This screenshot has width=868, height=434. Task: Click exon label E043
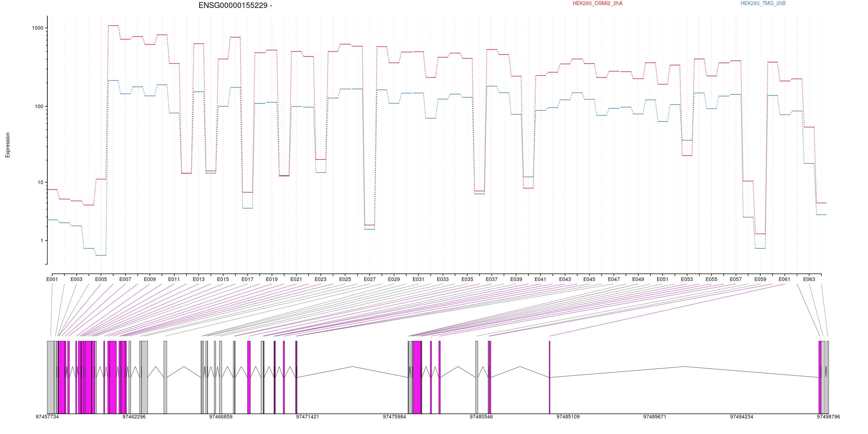565,279
